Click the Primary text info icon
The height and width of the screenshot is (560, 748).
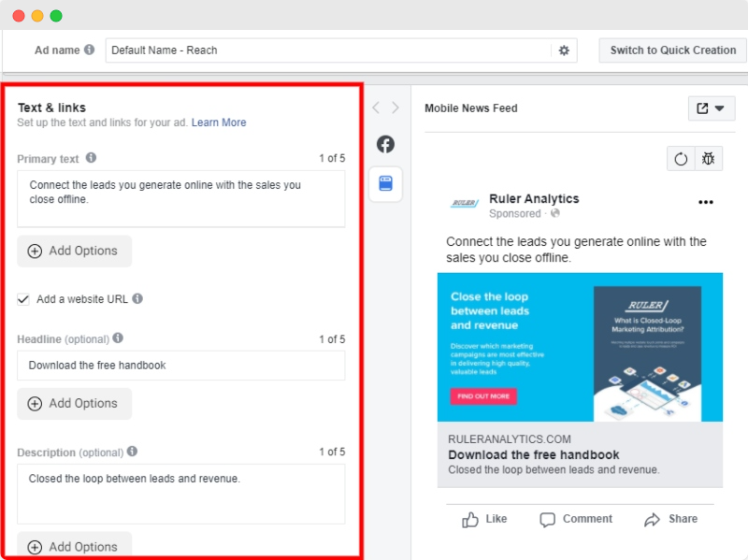click(x=91, y=158)
